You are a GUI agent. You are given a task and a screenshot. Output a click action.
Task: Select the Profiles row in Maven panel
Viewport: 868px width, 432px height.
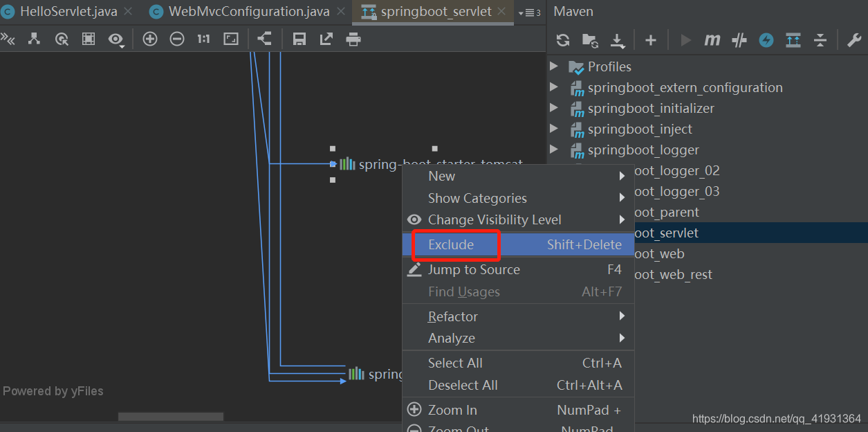pyautogui.click(x=707, y=66)
